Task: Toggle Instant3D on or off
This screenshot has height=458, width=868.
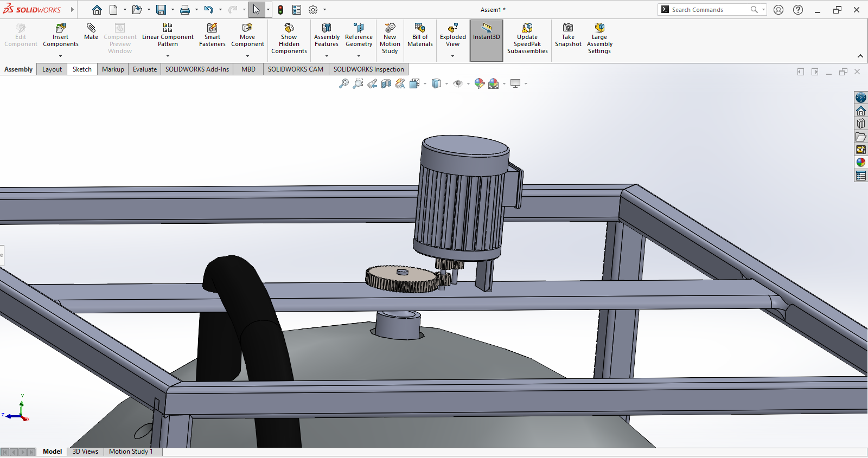Action: [487, 40]
